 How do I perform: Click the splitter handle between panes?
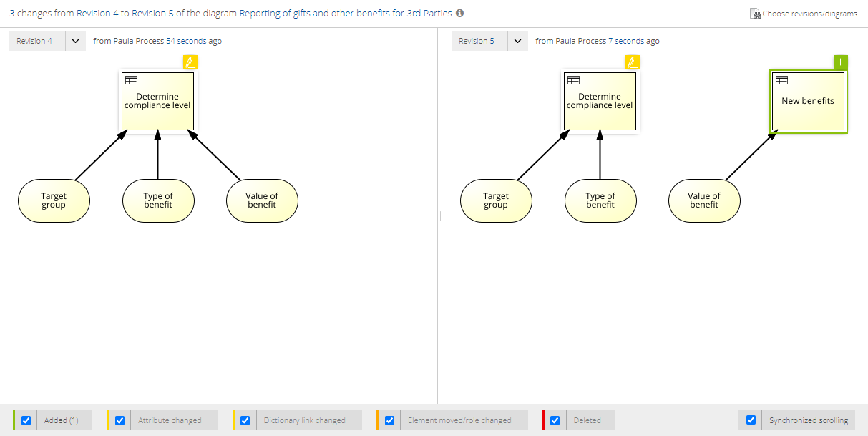coord(439,216)
